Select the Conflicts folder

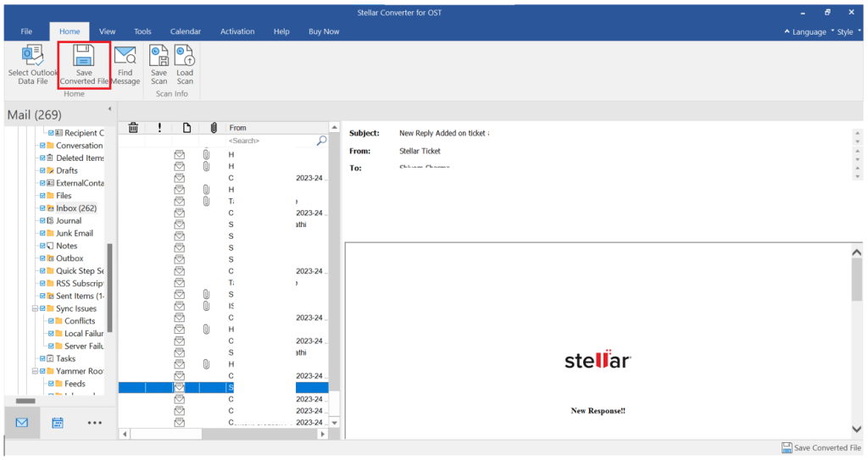[80, 321]
